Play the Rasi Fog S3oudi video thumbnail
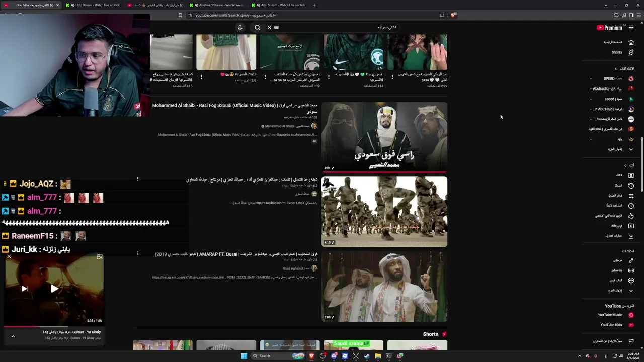644x362 pixels. pos(384,137)
